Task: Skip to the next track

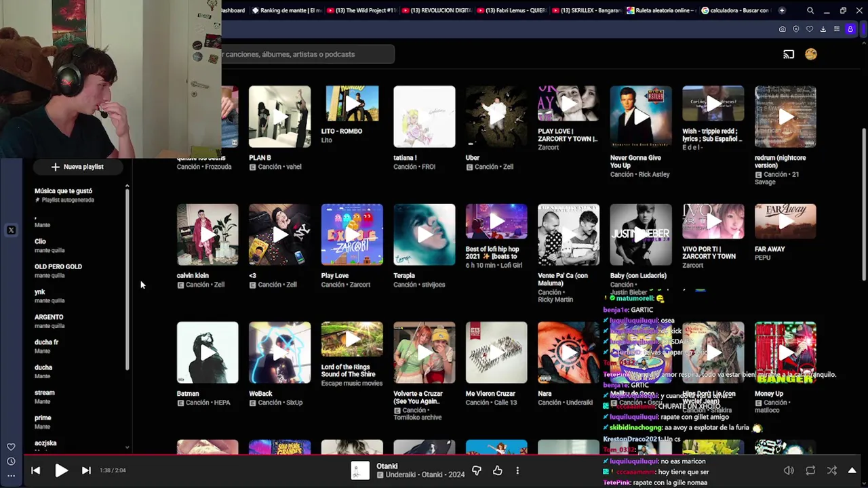Action: 86,470
